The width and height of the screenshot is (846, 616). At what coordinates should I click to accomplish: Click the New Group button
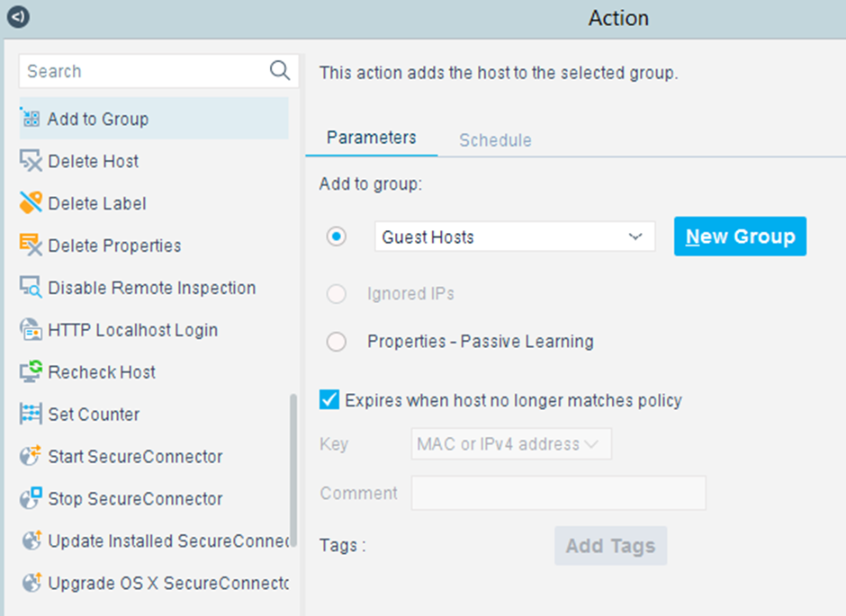pyautogui.click(x=740, y=236)
